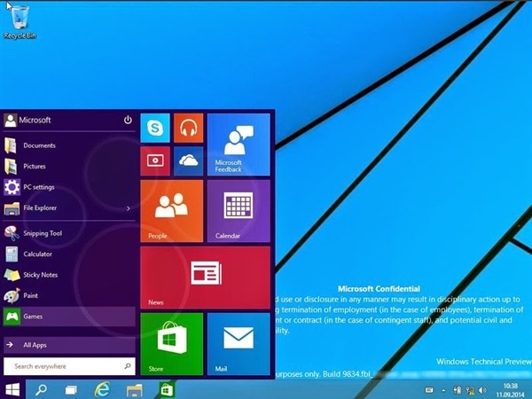Open Pictures from the Start menu

(x=69, y=167)
